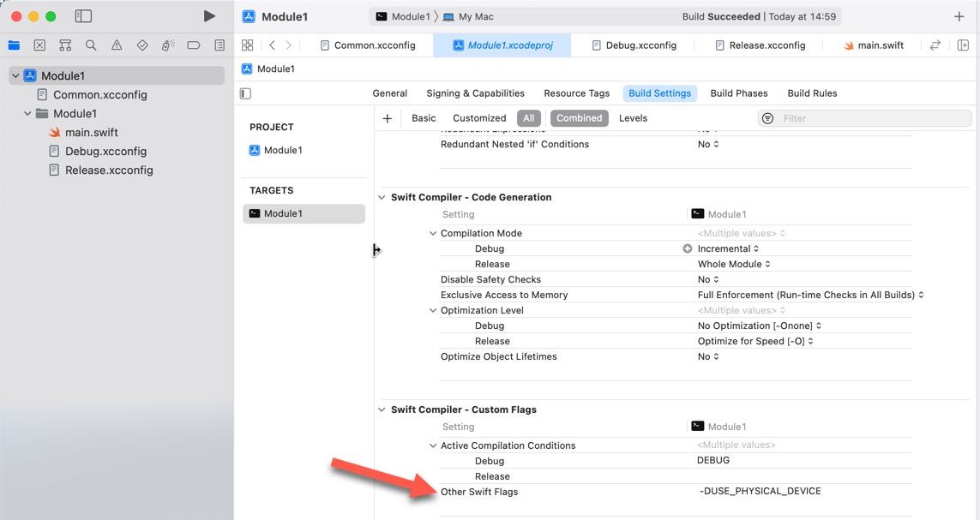Switch to Combined view
980x520 pixels.
pyautogui.click(x=580, y=118)
